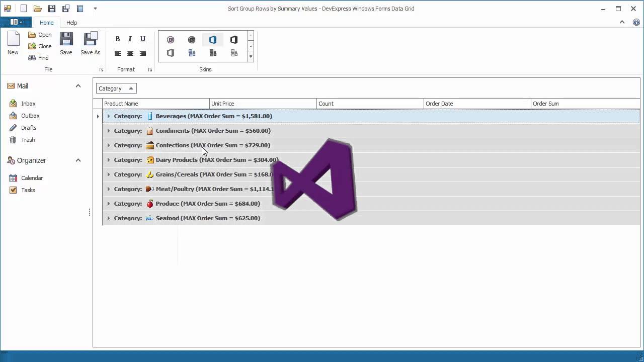The image size is (644, 362).
Task: Select the purple circle skin in Skins gallery
Action: (171, 40)
